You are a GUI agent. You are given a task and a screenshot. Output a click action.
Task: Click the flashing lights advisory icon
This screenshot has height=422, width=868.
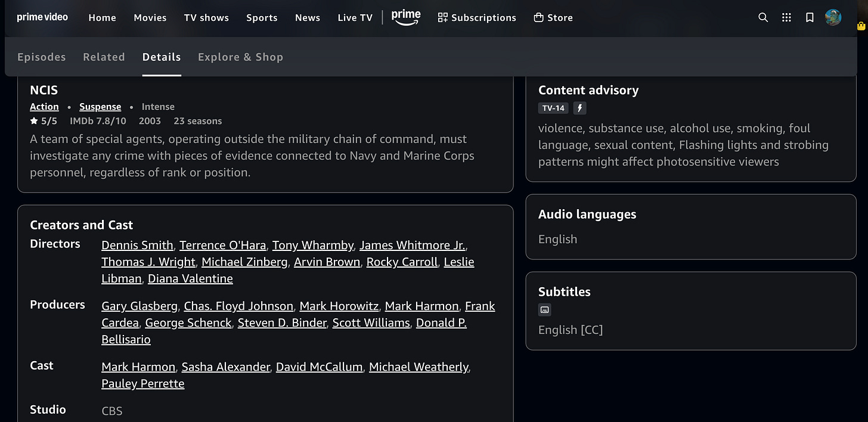(x=579, y=108)
